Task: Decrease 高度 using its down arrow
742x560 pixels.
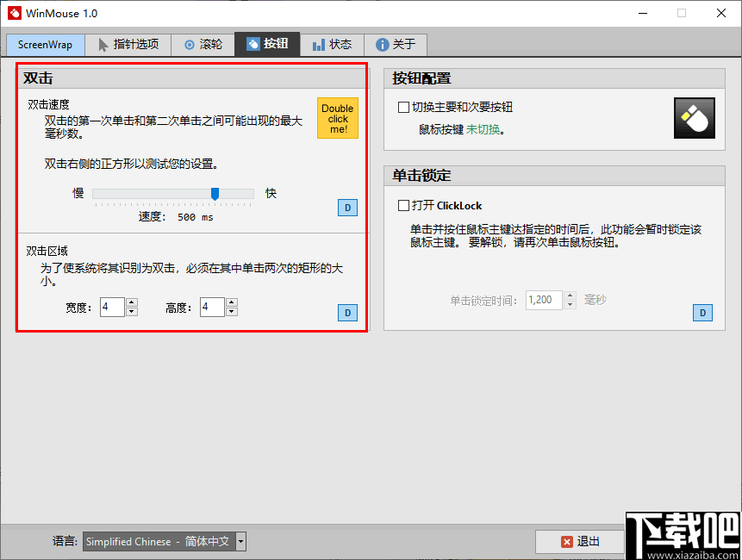Action: pos(231,312)
